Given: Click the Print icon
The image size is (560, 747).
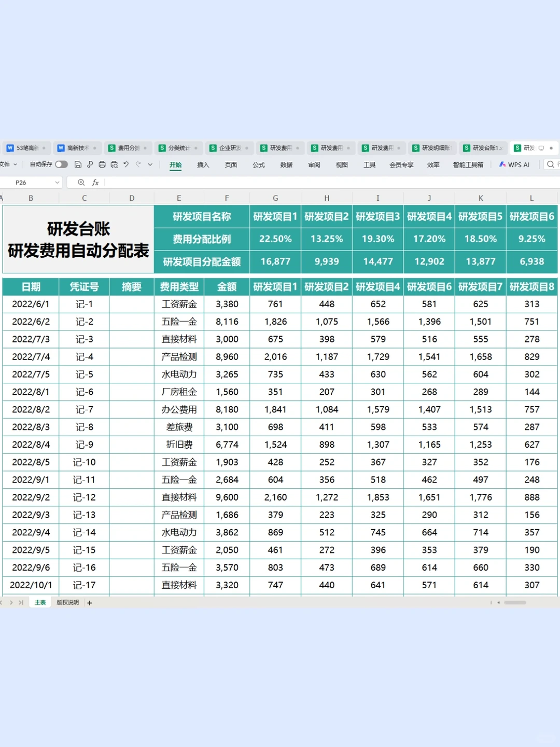Looking at the screenshot, I should click(x=102, y=164).
